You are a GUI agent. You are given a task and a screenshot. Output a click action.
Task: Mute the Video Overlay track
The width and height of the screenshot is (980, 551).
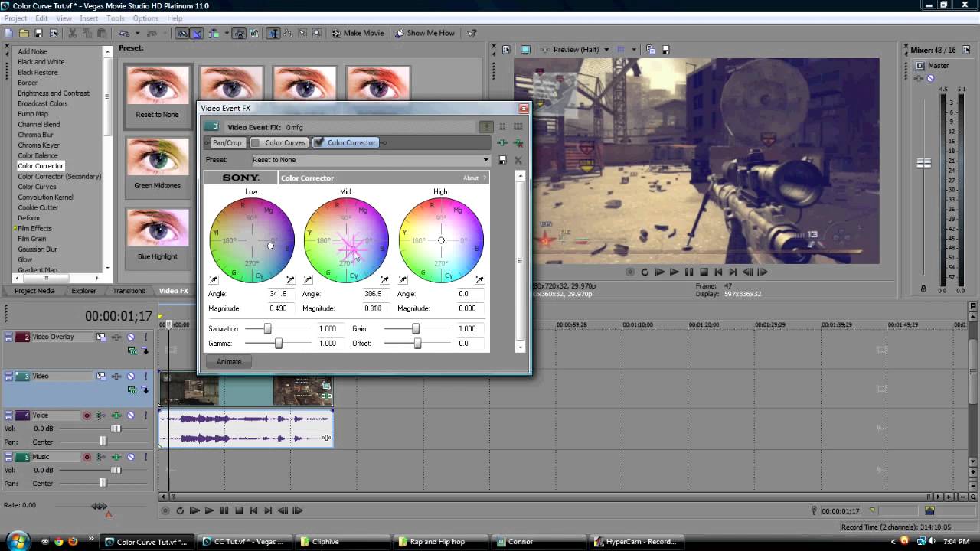click(131, 337)
